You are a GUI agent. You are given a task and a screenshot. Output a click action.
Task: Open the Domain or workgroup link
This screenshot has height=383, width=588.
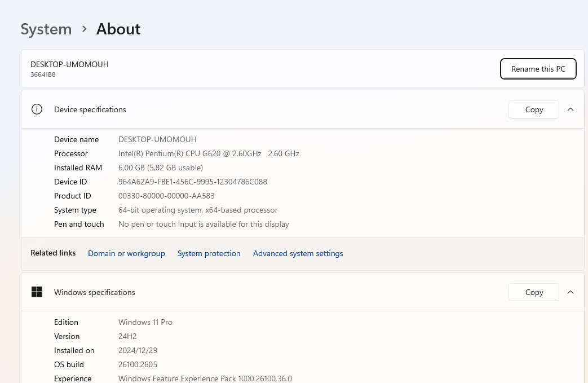coord(126,254)
